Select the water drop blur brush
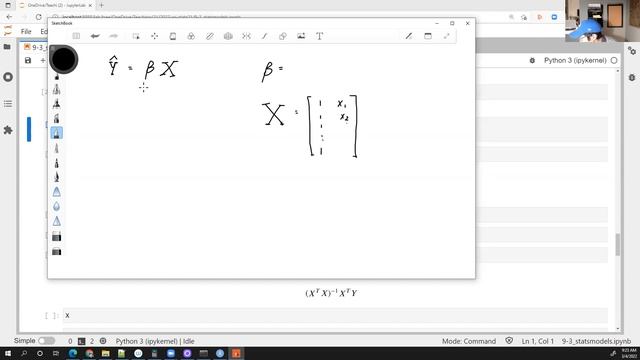This screenshot has width=640, height=360. tap(56, 207)
